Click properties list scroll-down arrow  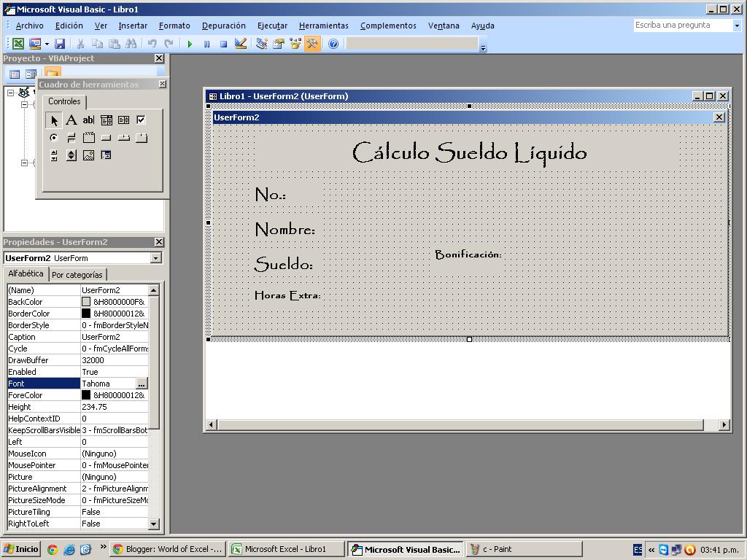pos(153,524)
